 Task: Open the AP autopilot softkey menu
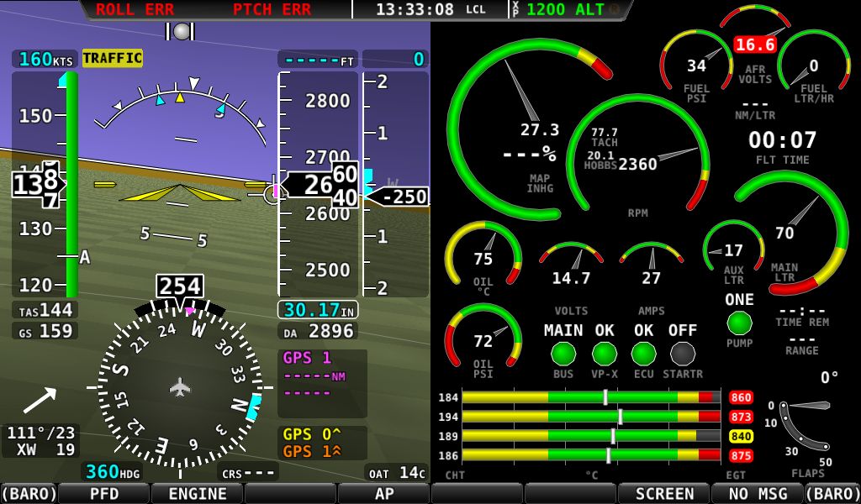[x=383, y=494]
